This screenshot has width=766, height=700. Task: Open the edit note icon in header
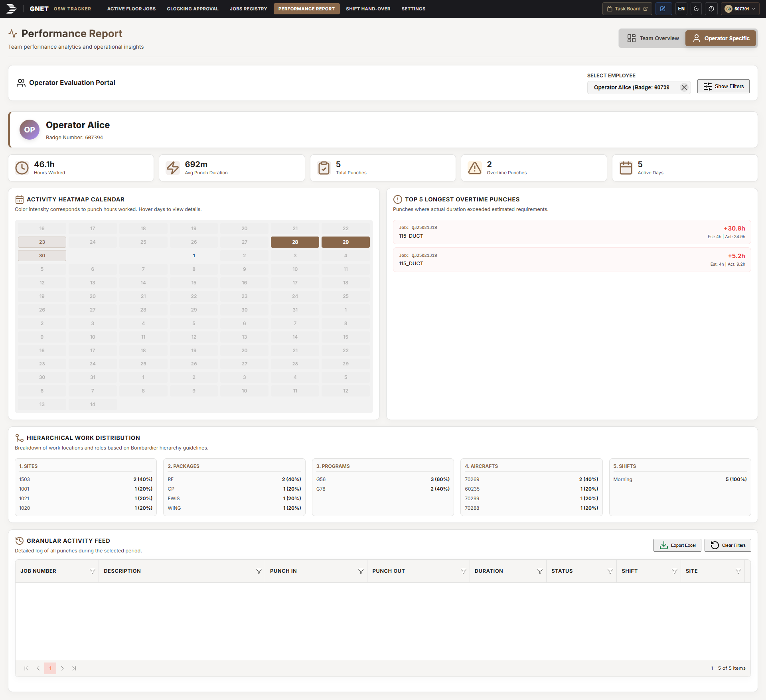click(663, 9)
